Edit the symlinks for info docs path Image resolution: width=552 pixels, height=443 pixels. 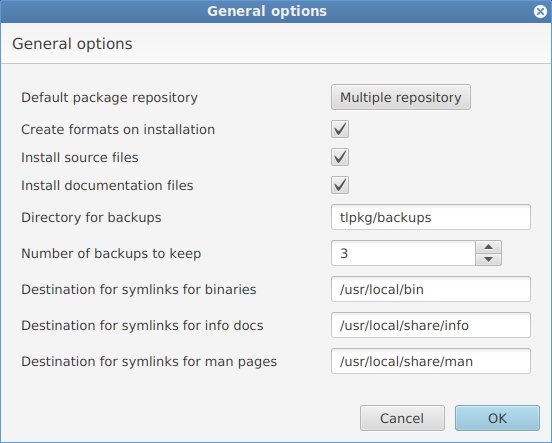pyautogui.click(x=431, y=325)
